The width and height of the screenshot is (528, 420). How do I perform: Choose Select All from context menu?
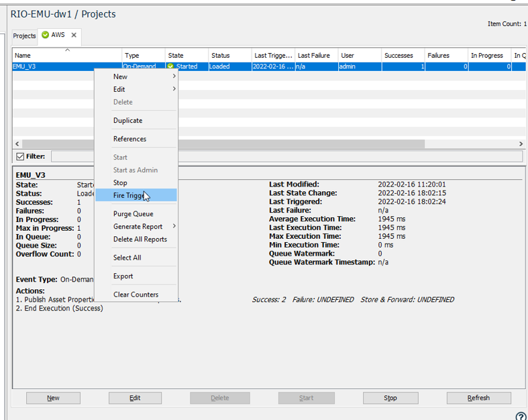[136, 258]
